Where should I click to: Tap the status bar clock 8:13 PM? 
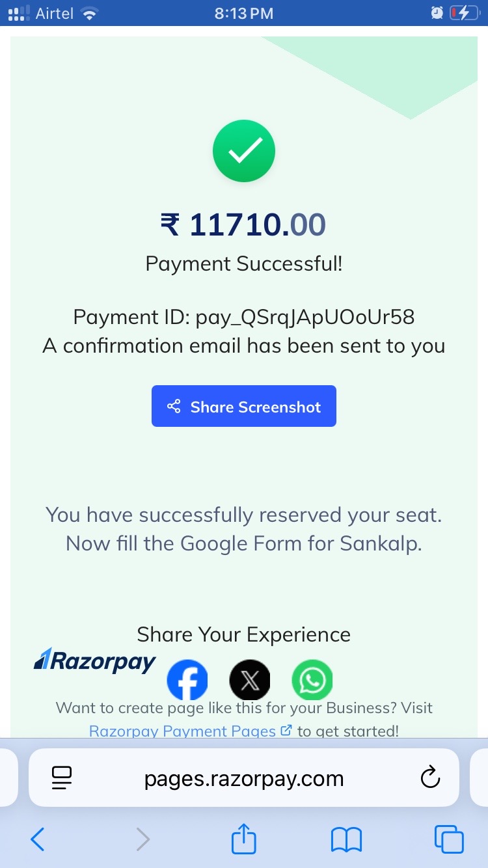[x=244, y=13]
